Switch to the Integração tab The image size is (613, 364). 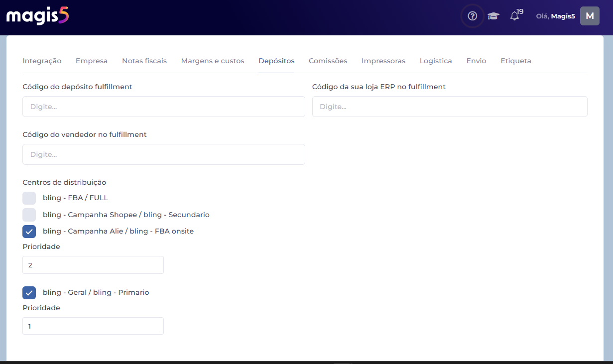[x=42, y=61]
